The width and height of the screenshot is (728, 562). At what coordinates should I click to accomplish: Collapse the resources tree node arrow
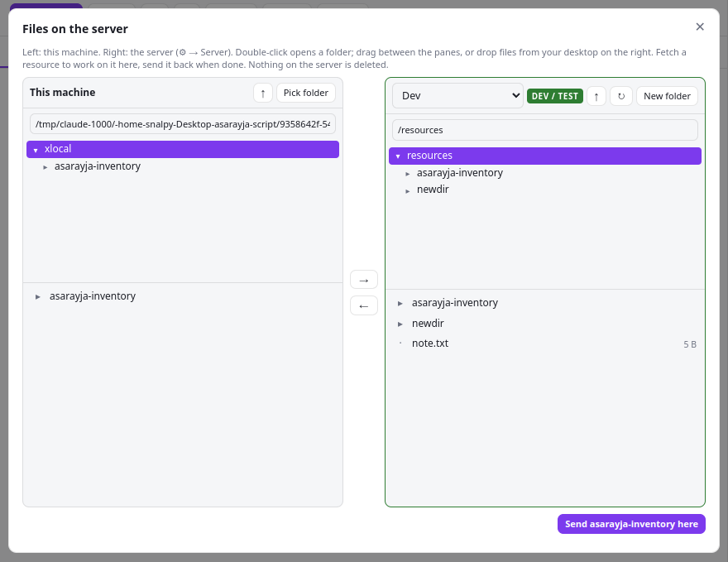pyautogui.click(x=398, y=156)
